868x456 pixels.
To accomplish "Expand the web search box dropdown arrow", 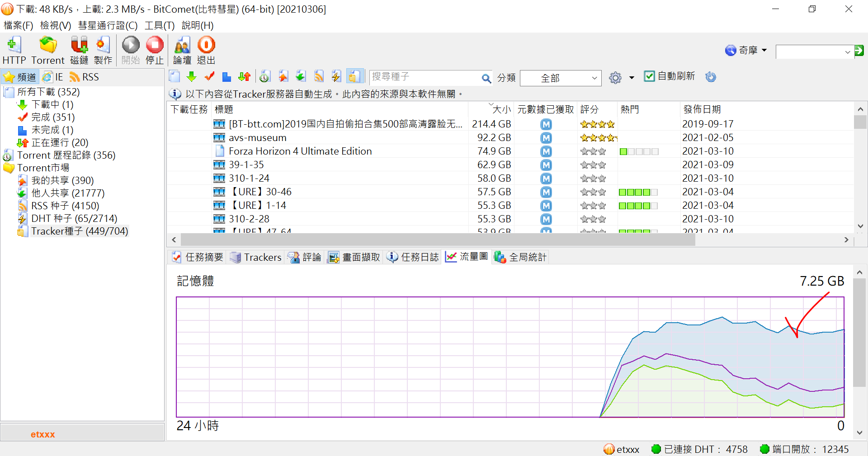I will (x=848, y=52).
